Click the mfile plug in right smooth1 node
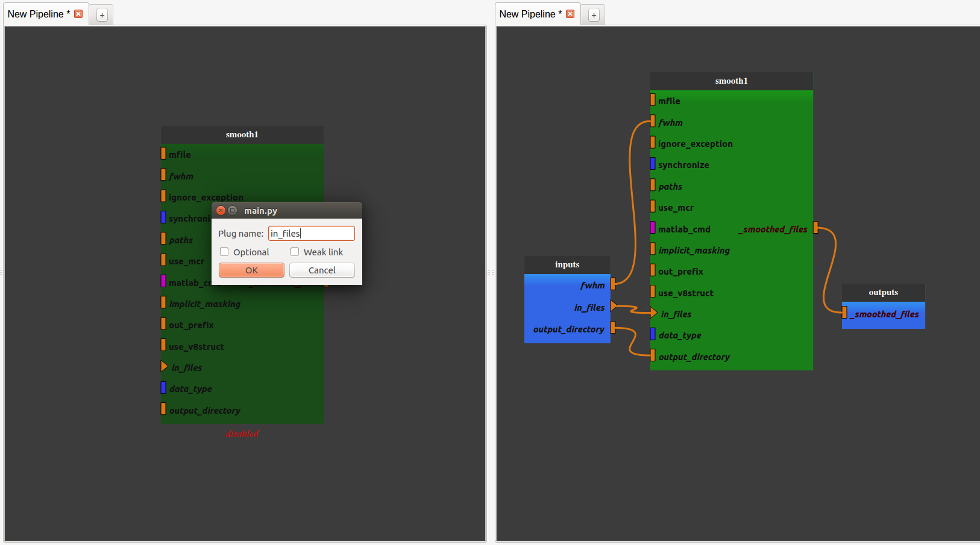980x545 pixels. click(x=653, y=99)
